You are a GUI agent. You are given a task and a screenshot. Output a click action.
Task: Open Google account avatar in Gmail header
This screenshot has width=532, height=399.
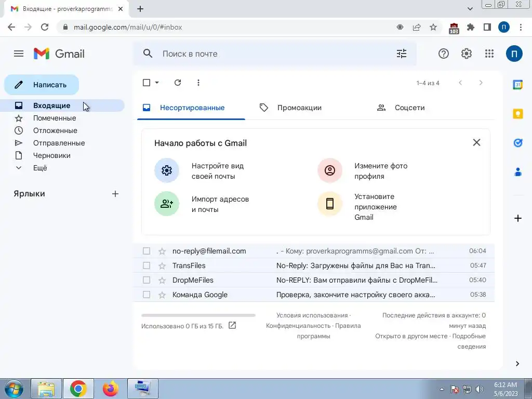point(514,54)
